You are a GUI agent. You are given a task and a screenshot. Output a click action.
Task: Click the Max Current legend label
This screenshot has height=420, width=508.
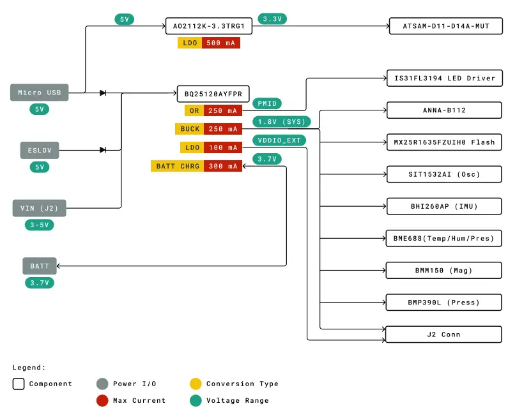pos(139,401)
